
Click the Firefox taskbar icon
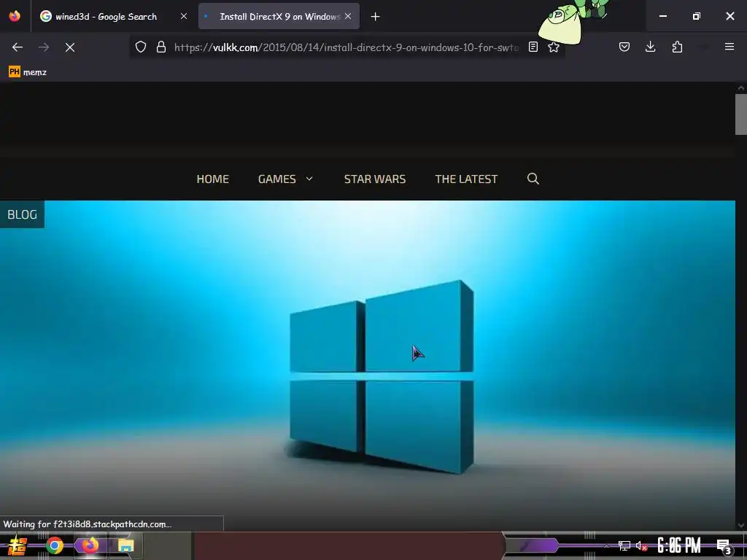[90, 545]
